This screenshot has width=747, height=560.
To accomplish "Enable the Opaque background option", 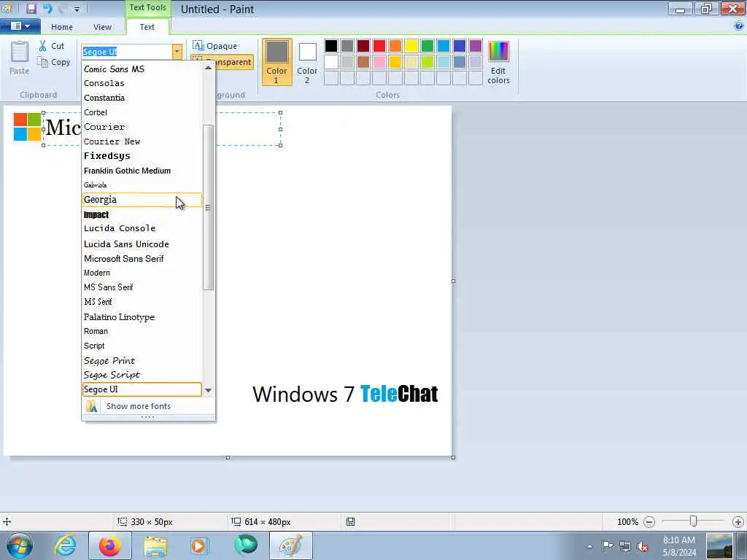I will tap(215, 46).
